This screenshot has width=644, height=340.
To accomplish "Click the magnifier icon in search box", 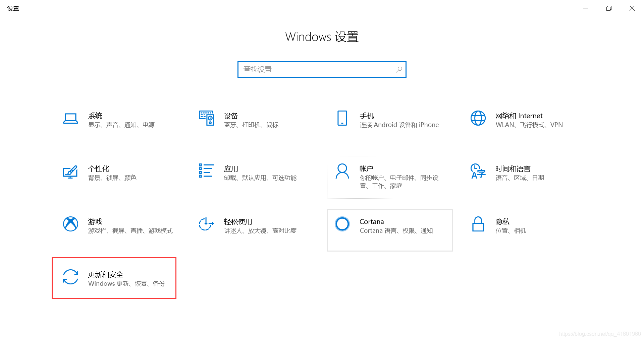I will point(399,69).
